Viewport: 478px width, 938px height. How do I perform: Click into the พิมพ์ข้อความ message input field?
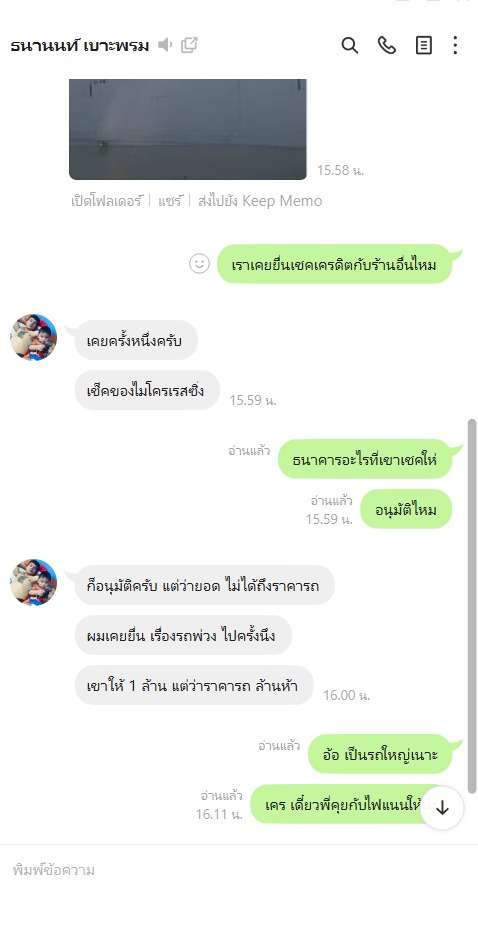point(239,870)
